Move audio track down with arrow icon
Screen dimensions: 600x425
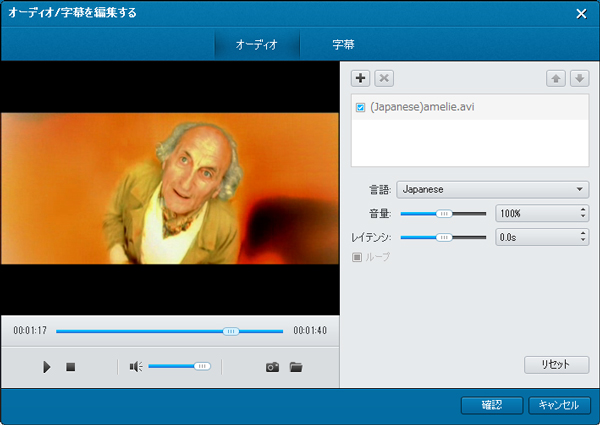(x=579, y=78)
